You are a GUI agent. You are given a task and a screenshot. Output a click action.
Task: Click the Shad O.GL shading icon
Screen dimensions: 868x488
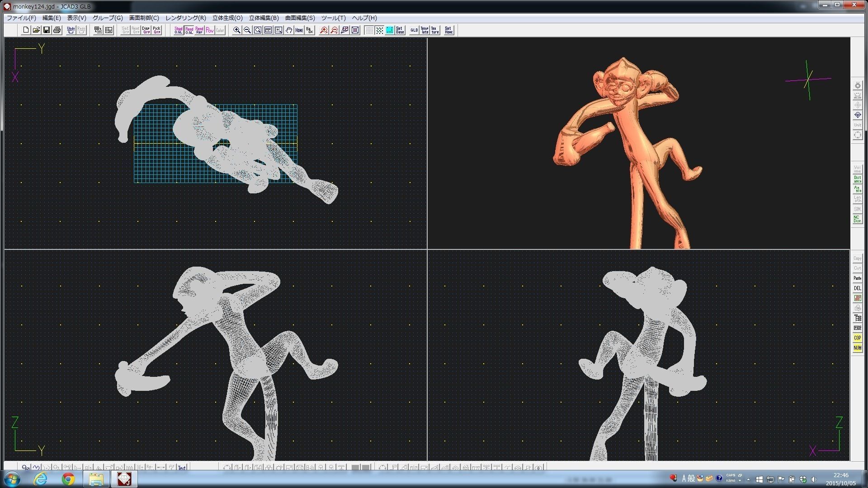click(179, 30)
